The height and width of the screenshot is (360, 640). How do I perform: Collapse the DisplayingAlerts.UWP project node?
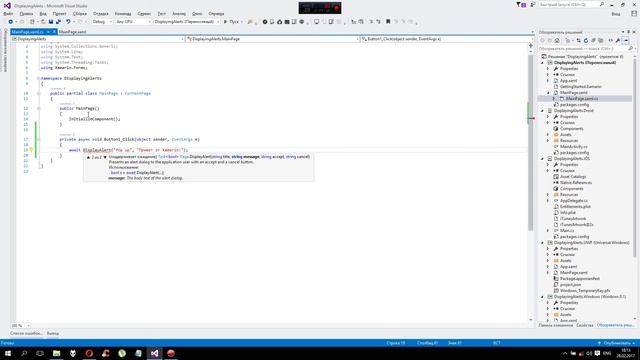pos(542,243)
